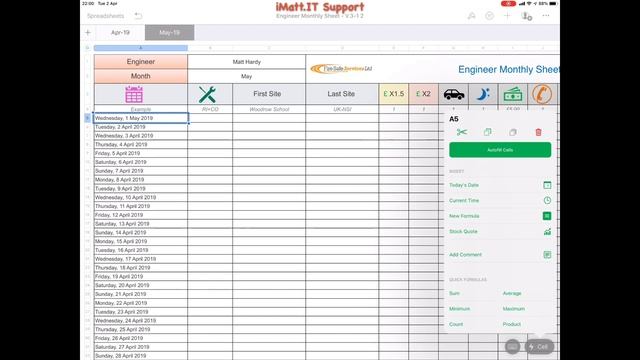Go back to Spreadsheets
Image resolution: width=640 pixels, height=360 pixels.
(105, 16)
